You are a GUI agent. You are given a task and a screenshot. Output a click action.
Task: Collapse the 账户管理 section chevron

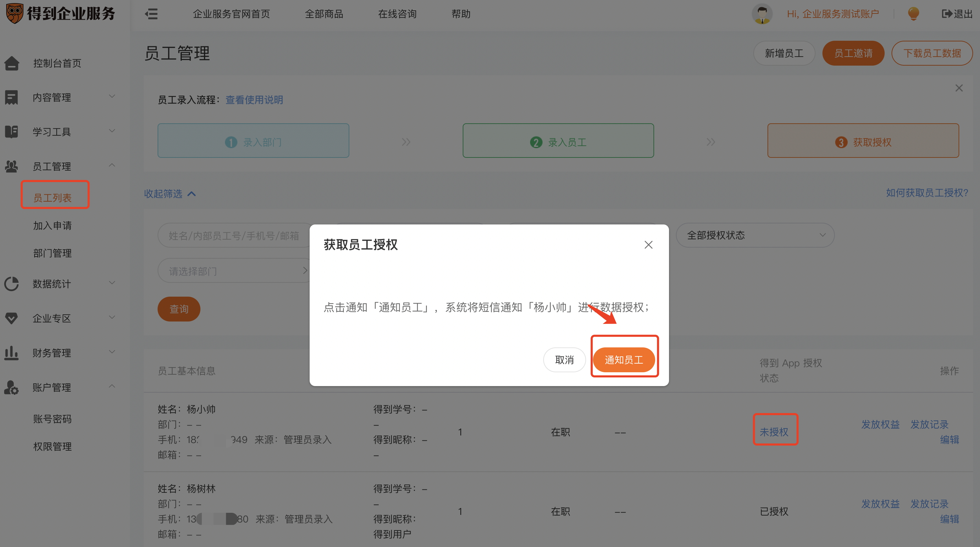tap(112, 386)
